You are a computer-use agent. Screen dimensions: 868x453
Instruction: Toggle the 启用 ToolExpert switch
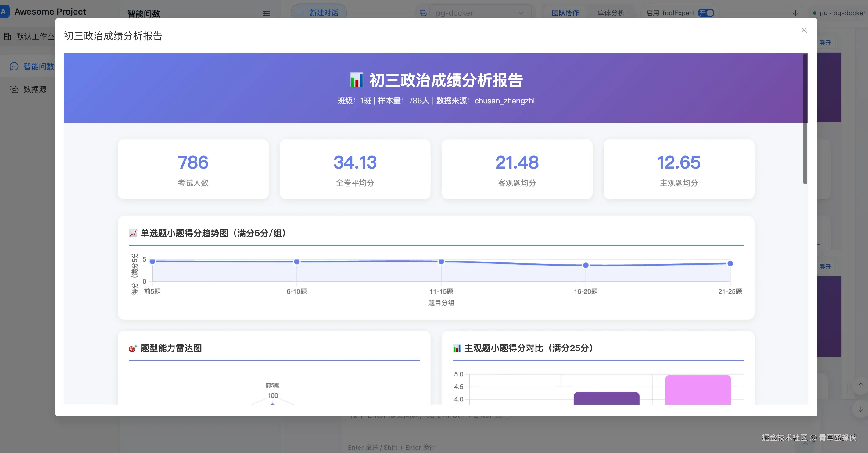(x=706, y=13)
